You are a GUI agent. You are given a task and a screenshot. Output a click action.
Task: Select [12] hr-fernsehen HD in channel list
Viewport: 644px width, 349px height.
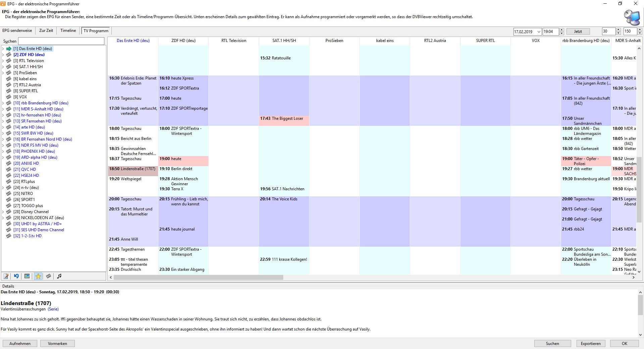tap(37, 115)
